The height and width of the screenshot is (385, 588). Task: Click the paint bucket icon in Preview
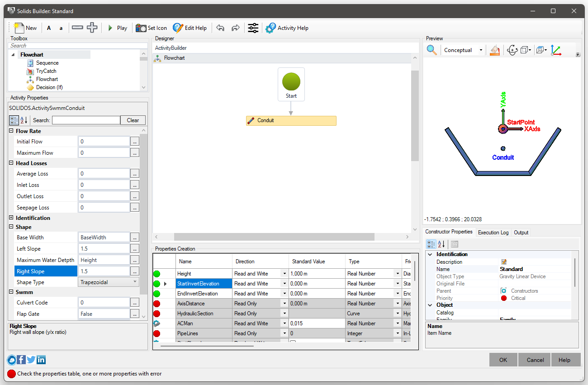[495, 50]
